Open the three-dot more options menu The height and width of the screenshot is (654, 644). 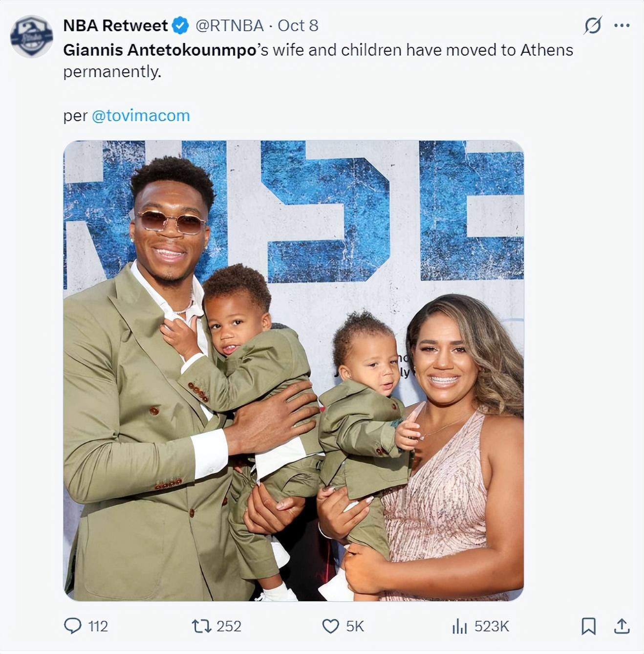tap(622, 25)
